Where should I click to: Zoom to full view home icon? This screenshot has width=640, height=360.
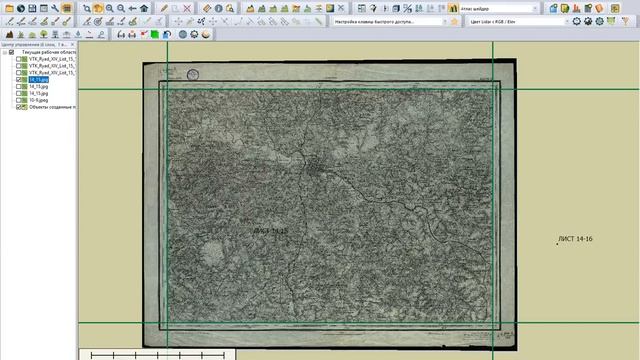144,8
